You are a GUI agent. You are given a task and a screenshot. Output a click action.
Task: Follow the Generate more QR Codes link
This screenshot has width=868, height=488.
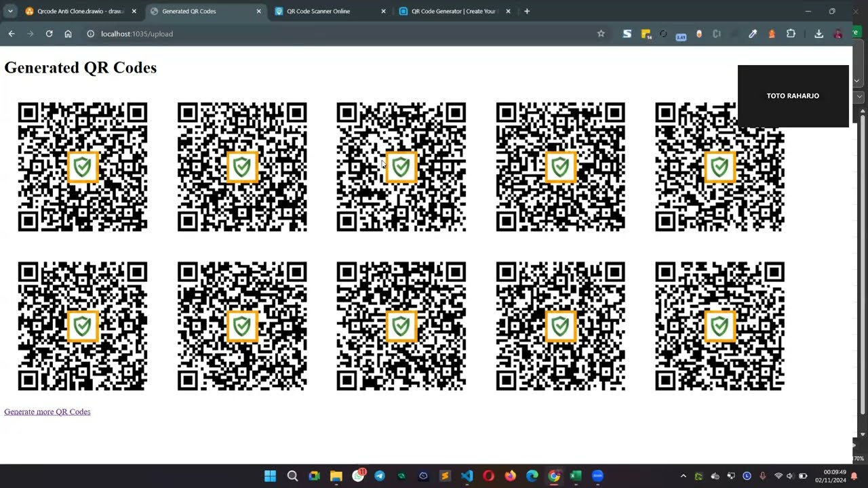(x=47, y=411)
